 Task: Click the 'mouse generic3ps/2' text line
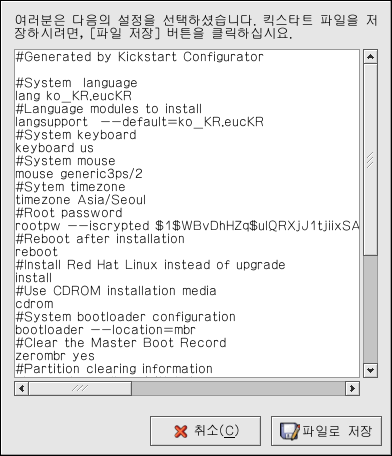79,174
